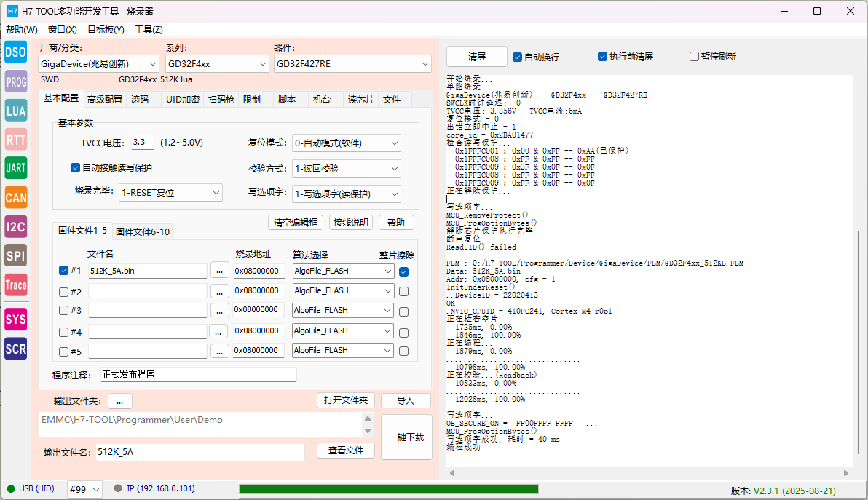The height and width of the screenshot is (500, 868).
Task: Switch to the 高级配置 tab
Action: (105, 99)
